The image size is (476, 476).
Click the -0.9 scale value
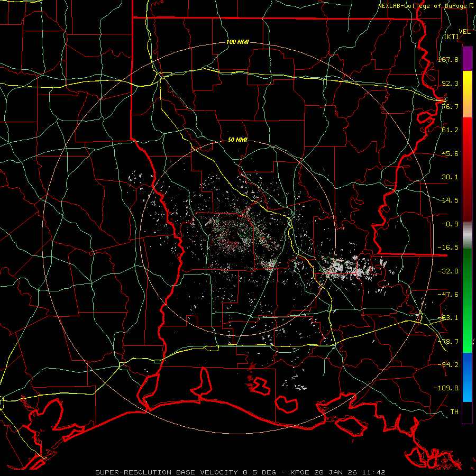450,224
